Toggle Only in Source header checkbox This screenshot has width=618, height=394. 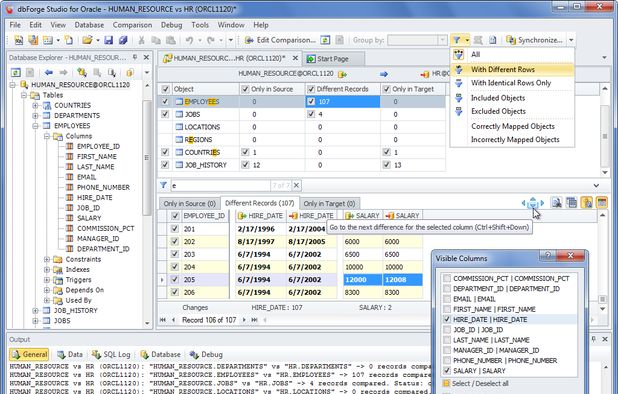pos(245,89)
